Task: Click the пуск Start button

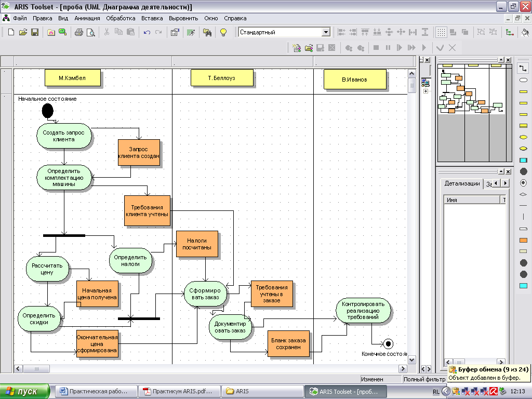Action: point(25,391)
